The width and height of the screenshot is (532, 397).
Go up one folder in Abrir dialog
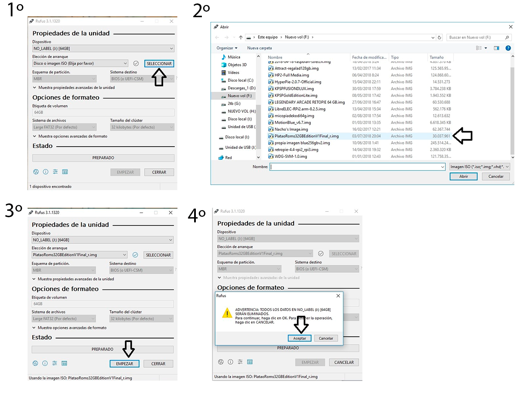[x=241, y=37]
